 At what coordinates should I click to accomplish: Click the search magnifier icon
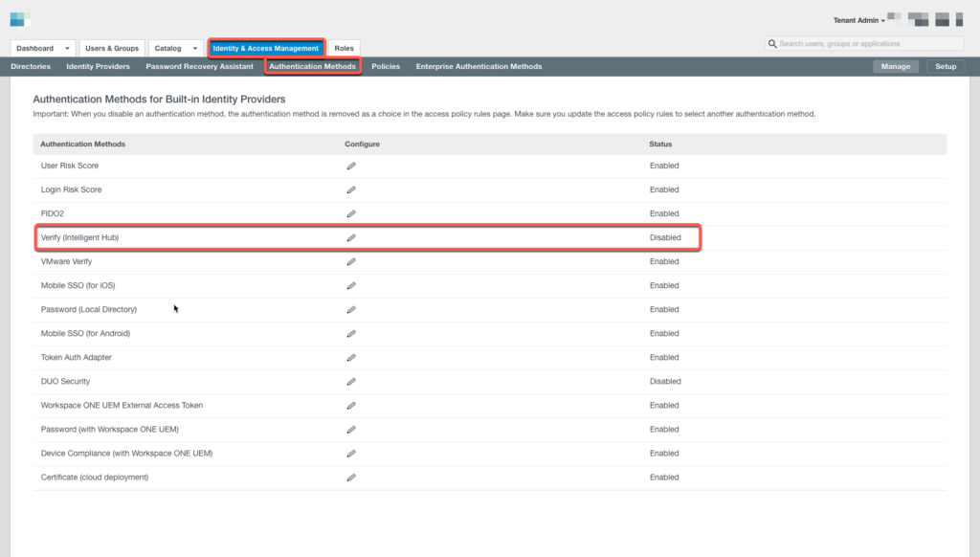point(772,43)
